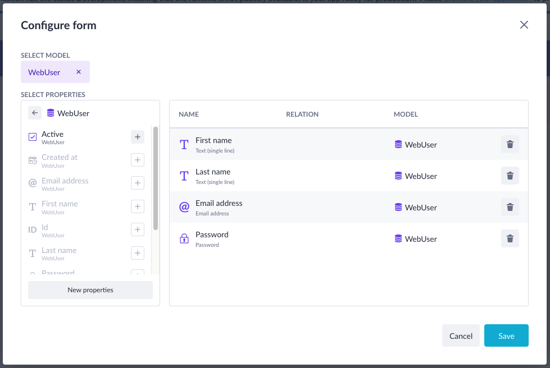
Task: Click WebUser heading in properties panel
Action: pyautogui.click(x=73, y=113)
